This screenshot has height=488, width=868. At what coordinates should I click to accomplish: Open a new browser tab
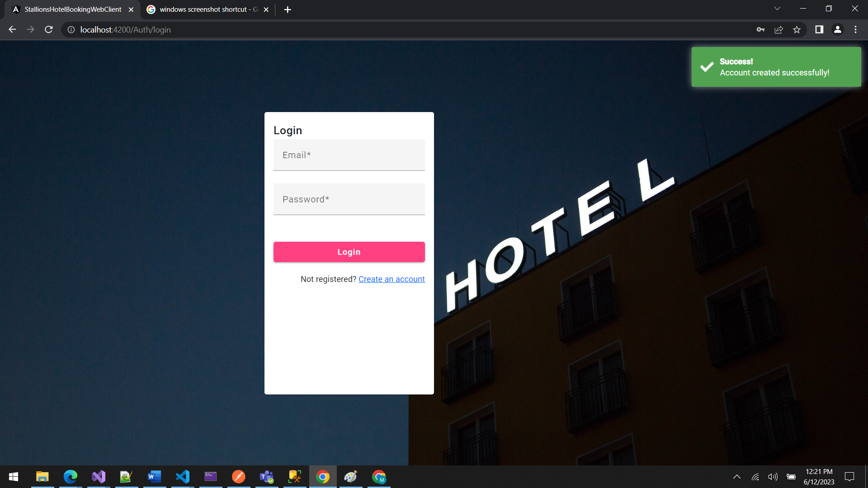click(x=288, y=9)
